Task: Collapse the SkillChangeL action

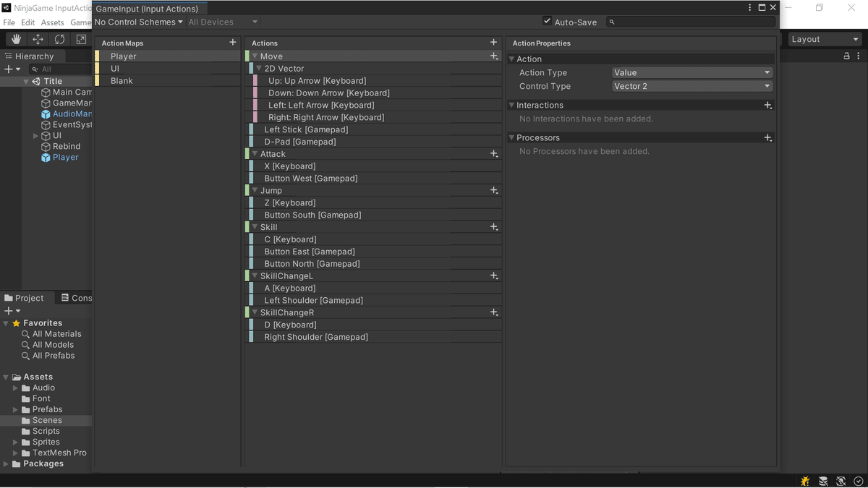Action: [x=255, y=276]
